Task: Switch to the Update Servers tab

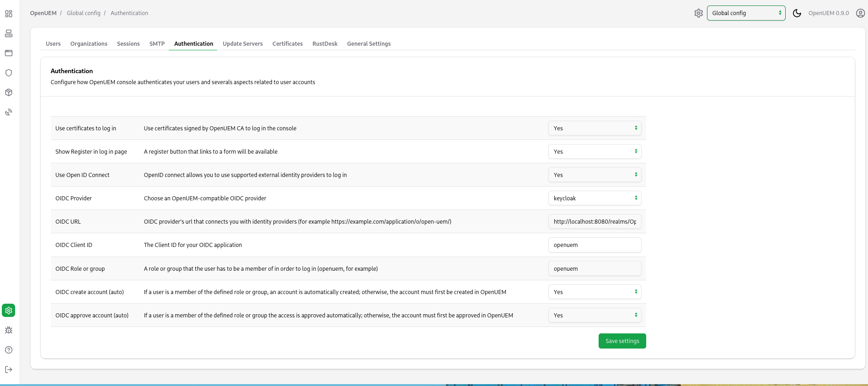Action: 243,44
